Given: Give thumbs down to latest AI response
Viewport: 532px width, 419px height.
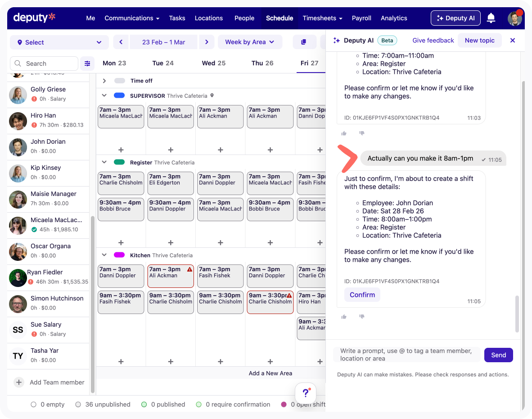Looking at the screenshot, I should point(361,317).
